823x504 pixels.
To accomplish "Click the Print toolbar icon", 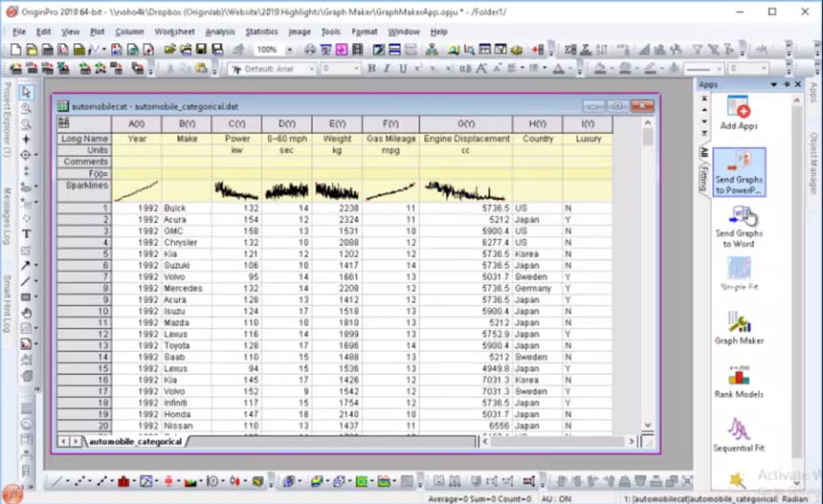I will (x=310, y=50).
